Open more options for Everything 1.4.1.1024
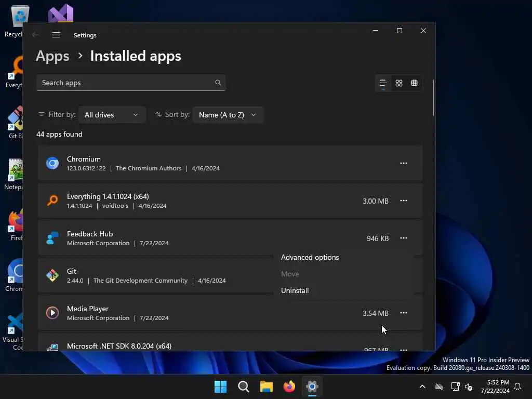Screen dimensions: 532x399 [x=403, y=201]
